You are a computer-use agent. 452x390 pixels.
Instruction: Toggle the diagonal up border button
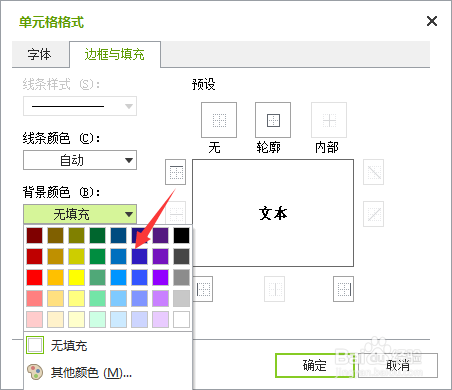374,214
